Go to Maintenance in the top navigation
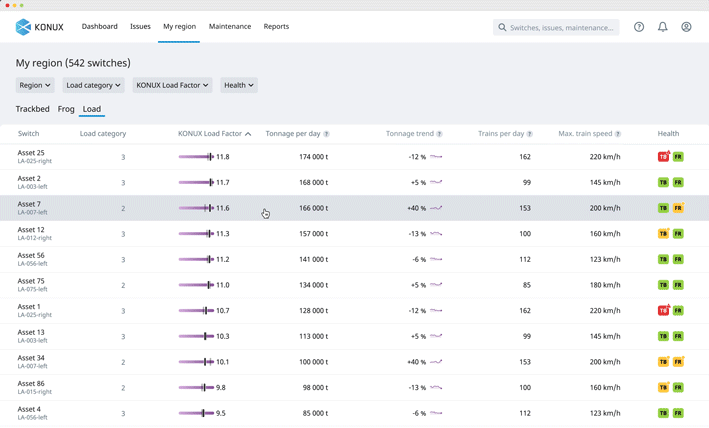Screen dimensions: 709x428 click(x=230, y=27)
